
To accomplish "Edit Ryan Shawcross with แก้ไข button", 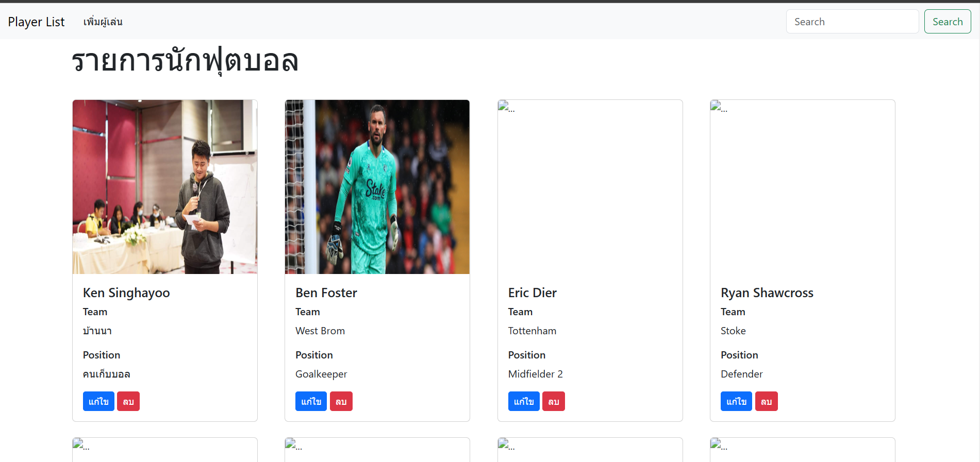I will 736,401.
